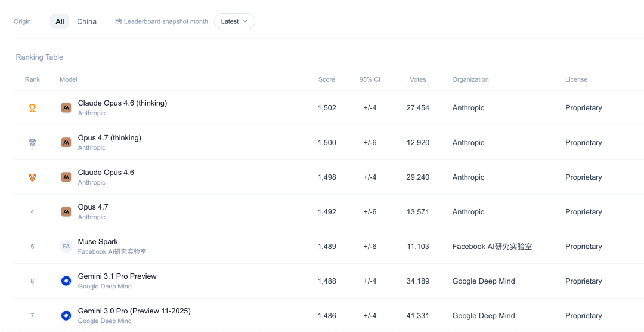Open the Gemini 3.1 Pro Preview model
Screen dimensions: 644x332
(x=117, y=276)
